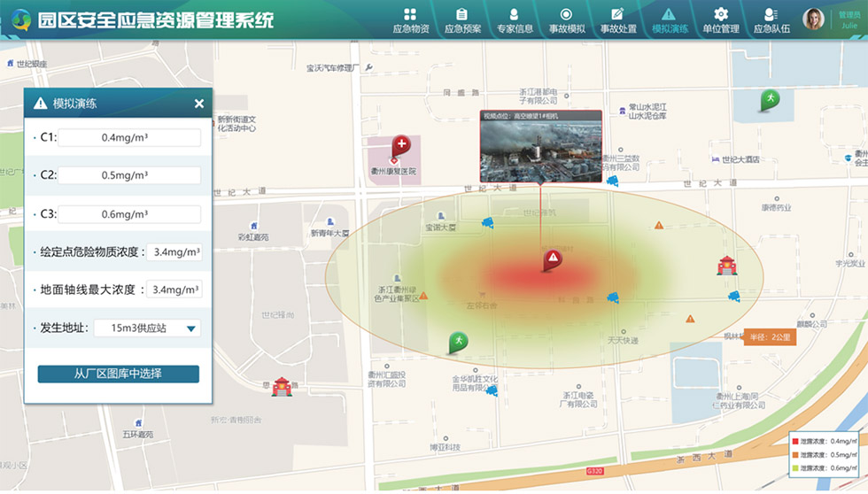Select the green evacuation marker near top right
Screen dimensions: 868x494
(771, 100)
